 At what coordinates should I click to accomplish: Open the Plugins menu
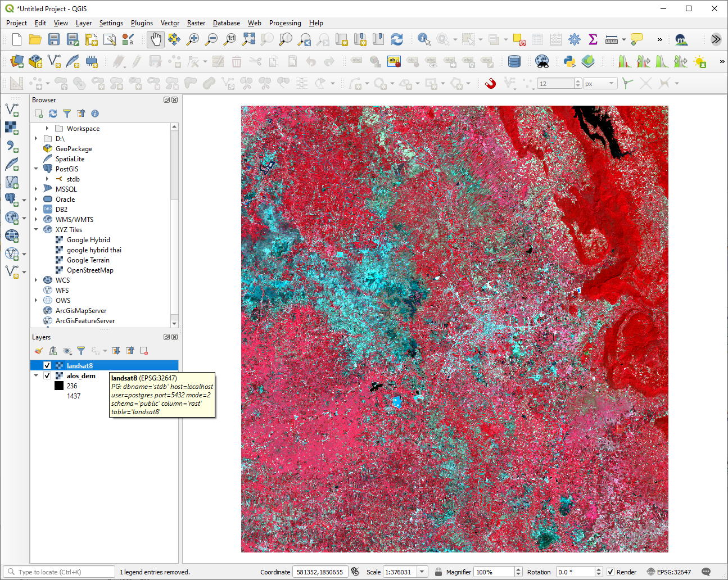coord(142,23)
